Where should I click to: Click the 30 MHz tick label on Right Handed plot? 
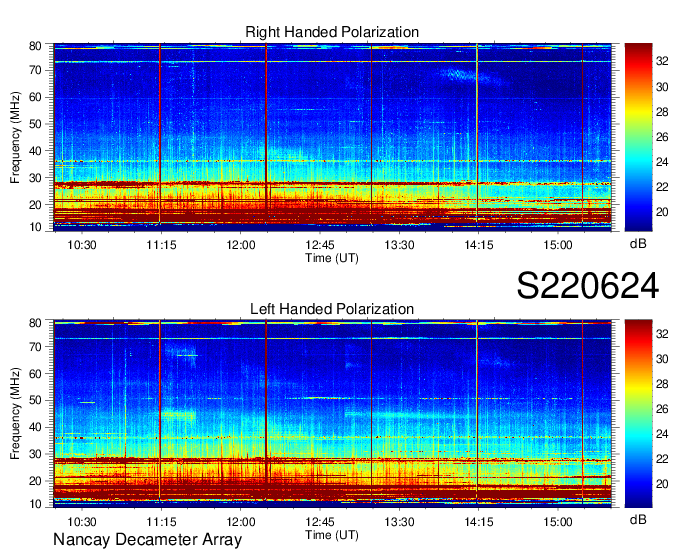click(35, 178)
